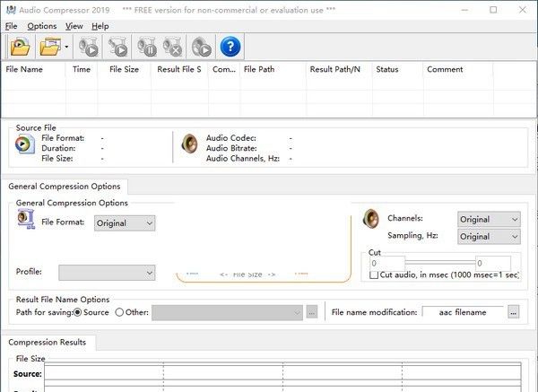This screenshot has width=538, height=392.
Task: Click the Cut start value field
Action: 387,264
